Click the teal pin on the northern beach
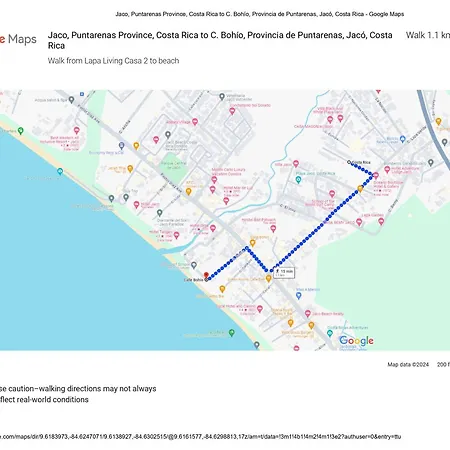The width and height of the screenshot is (450, 450). click(x=60, y=172)
